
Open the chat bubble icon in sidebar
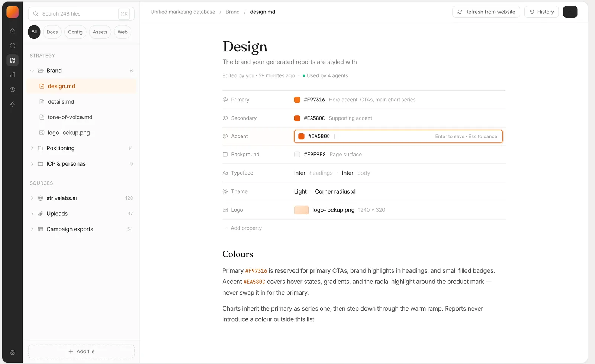(12, 46)
